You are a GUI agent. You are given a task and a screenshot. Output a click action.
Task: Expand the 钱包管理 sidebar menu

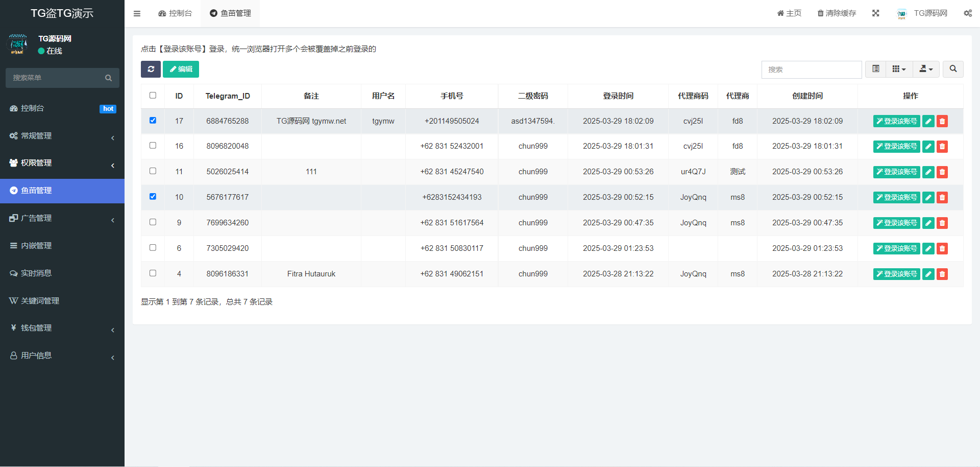click(x=62, y=328)
